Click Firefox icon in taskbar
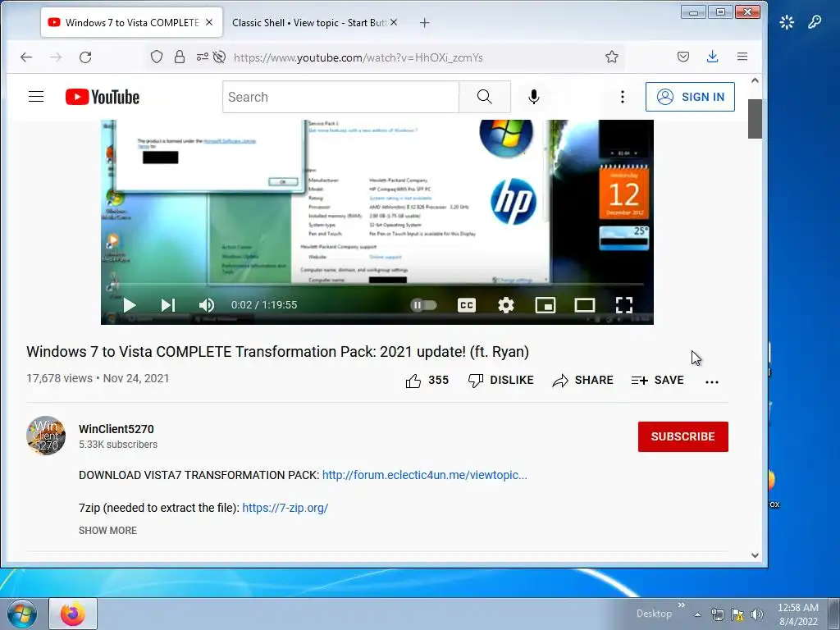The image size is (840, 630). click(x=73, y=614)
